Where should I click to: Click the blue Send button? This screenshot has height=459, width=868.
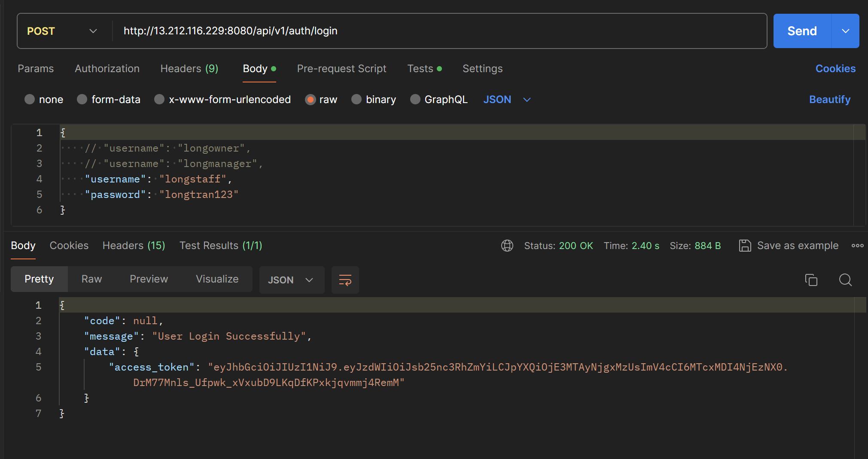coord(802,31)
